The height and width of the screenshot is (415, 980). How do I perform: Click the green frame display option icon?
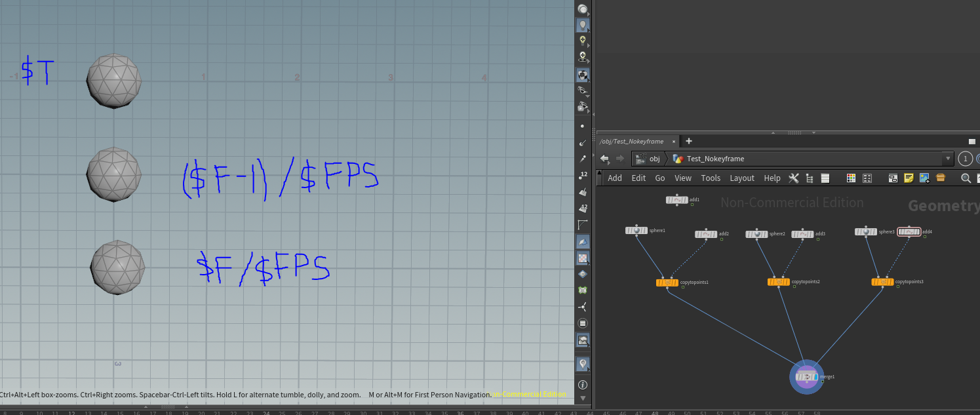[x=583, y=290]
